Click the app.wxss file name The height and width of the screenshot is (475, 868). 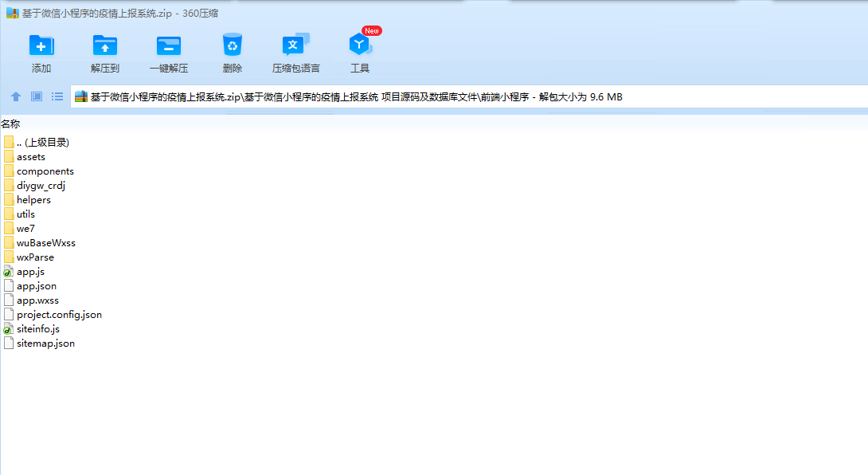[37, 300]
